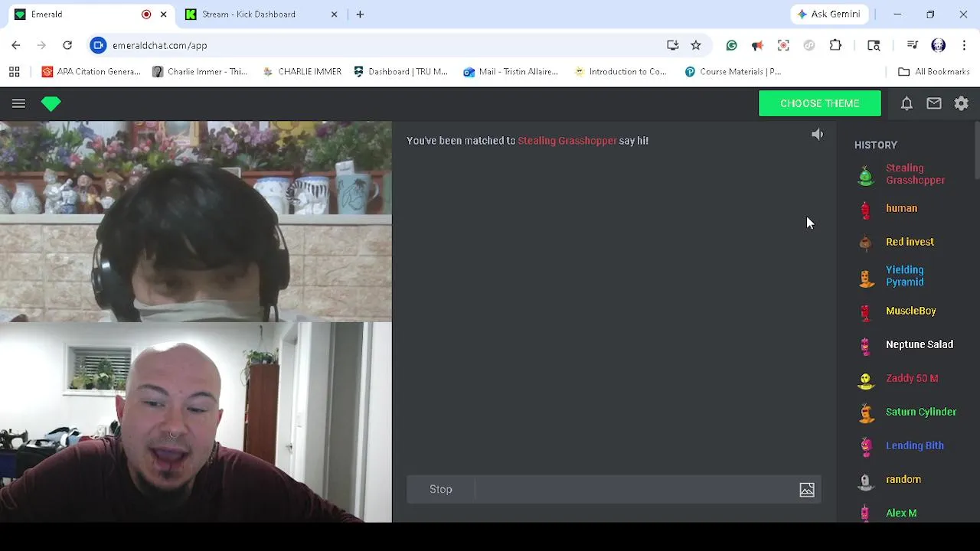The image size is (980, 551).
Task: Focus the chat message input field
Action: pos(635,489)
